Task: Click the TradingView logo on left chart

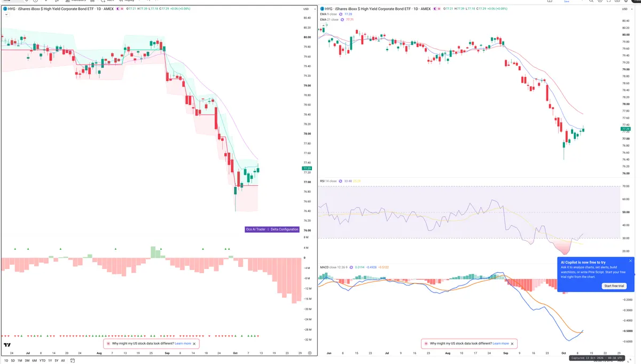Action: point(7,345)
